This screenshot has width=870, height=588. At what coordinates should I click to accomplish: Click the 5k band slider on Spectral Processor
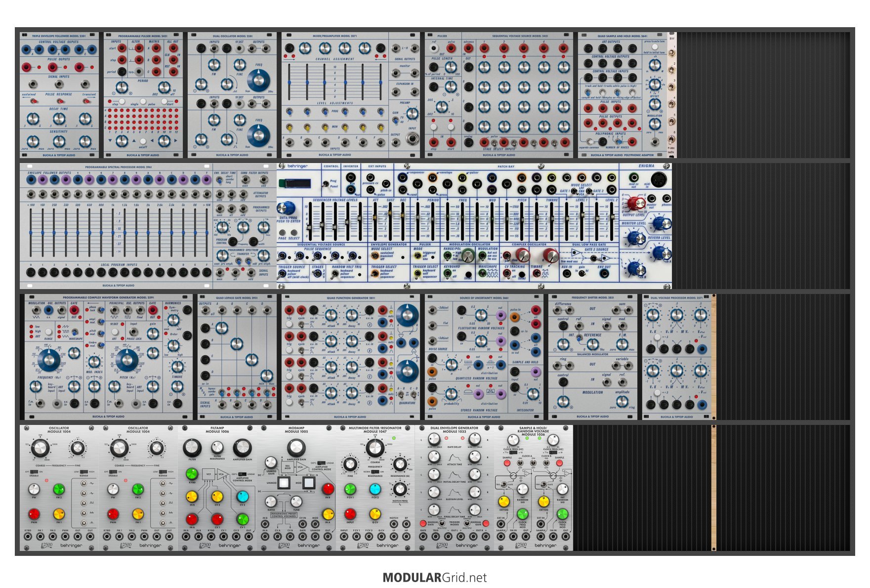tap(183, 232)
